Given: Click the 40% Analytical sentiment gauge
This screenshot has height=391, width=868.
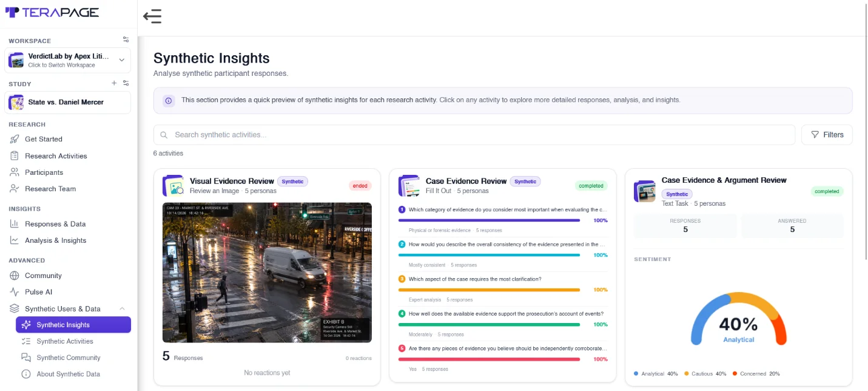Looking at the screenshot, I should click(x=739, y=319).
